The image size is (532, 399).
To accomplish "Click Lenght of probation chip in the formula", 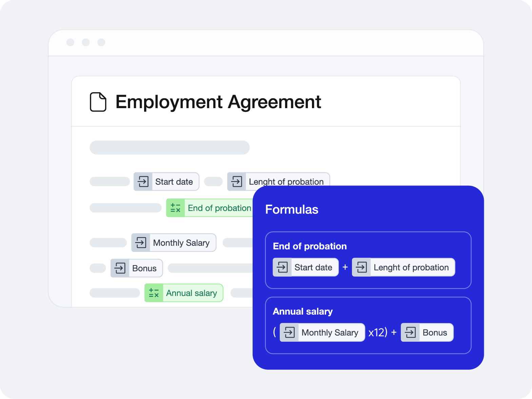I will (x=411, y=267).
